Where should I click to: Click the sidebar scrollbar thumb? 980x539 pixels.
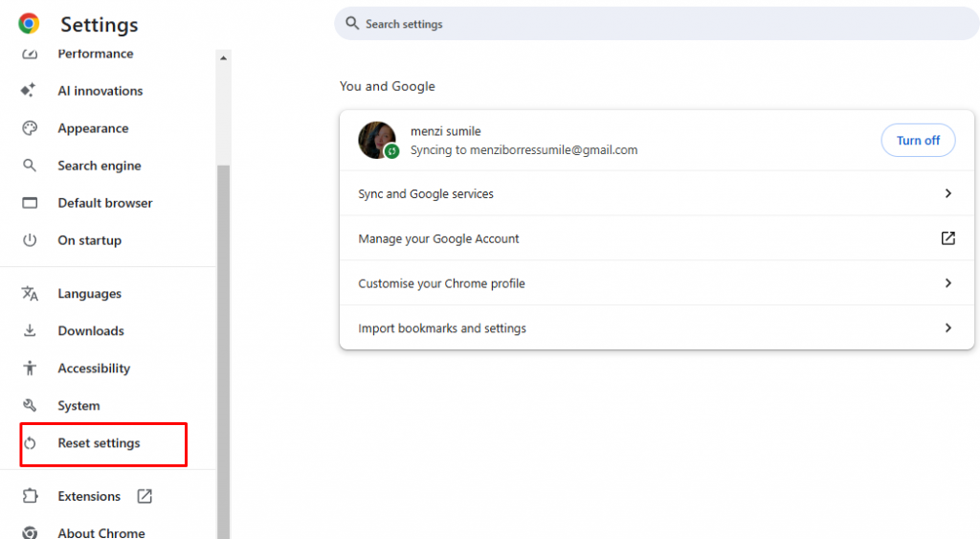point(224,350)
